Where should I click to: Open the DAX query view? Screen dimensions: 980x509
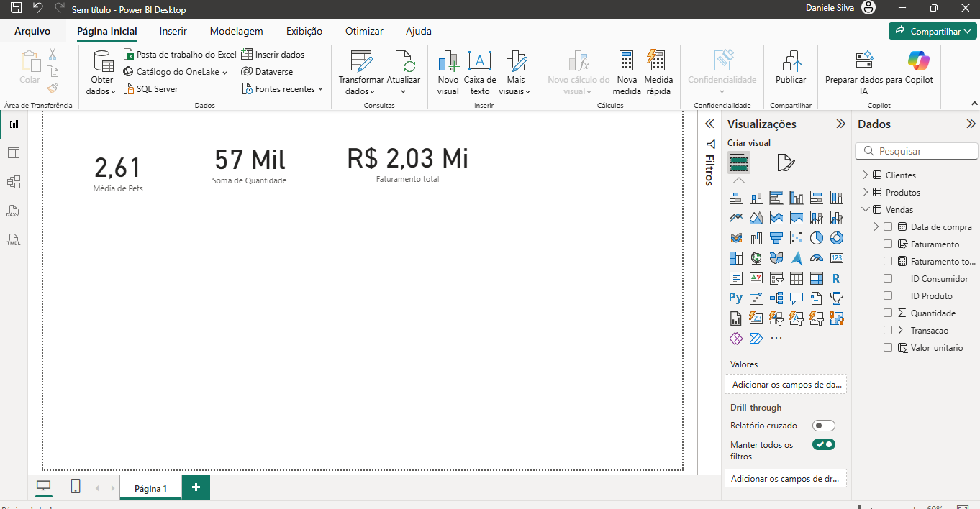pyautogui.click(x=13, y=211)
